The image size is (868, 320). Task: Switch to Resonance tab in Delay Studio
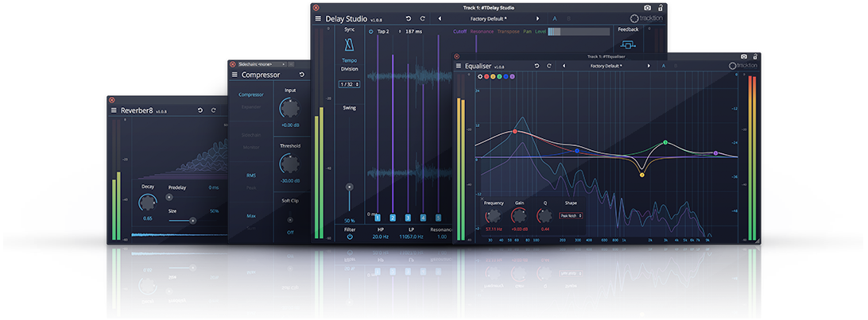482,32
